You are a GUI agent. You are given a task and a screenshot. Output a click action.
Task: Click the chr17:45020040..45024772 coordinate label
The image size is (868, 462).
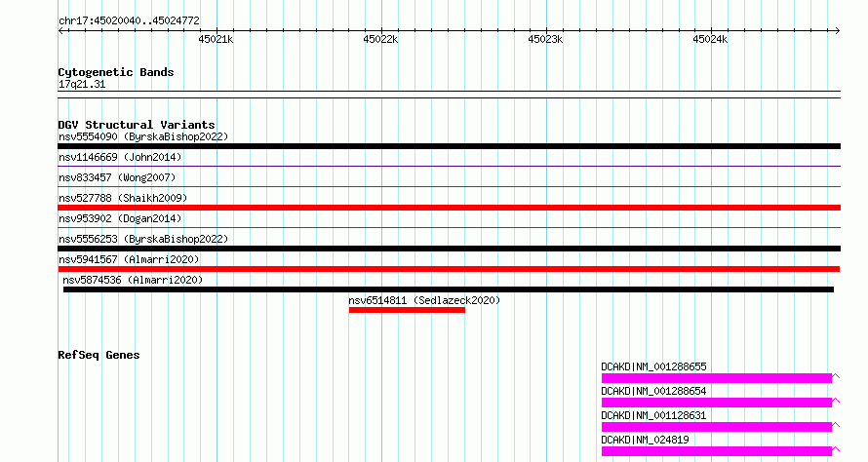[129, 20]
